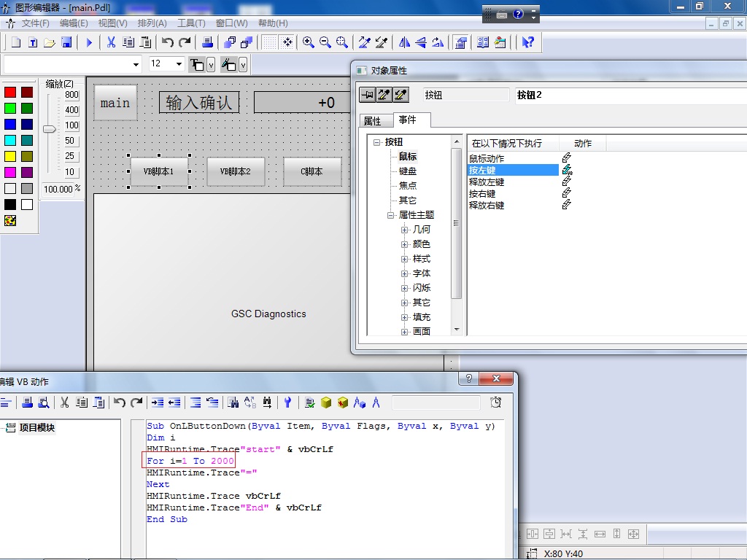The image size is (747, 560).
Task: Collapse the 属性主题 tree node
Action: coord(391,215)
